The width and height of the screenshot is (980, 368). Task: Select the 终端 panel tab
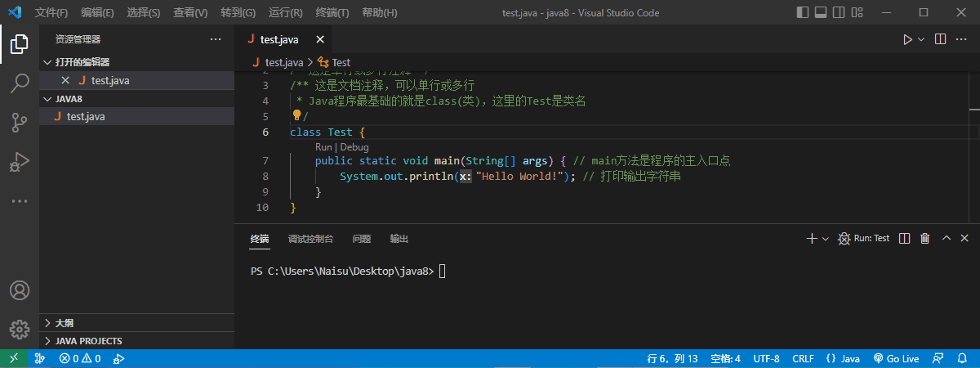[x=260, y=239]
